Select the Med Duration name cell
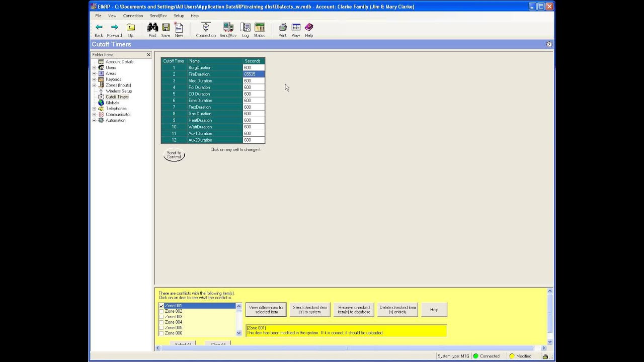This screenshot has height=362, width=644. click(214, 80)
